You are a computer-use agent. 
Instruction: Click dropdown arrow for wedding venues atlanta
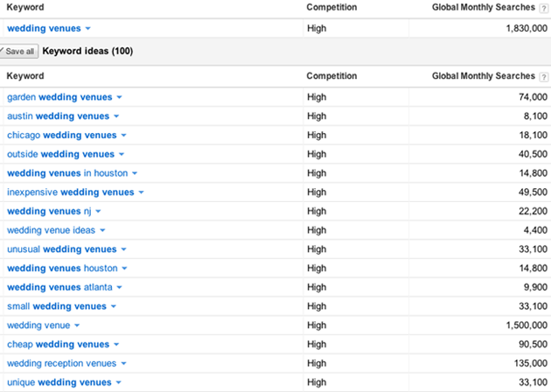[x=119, y=288]
